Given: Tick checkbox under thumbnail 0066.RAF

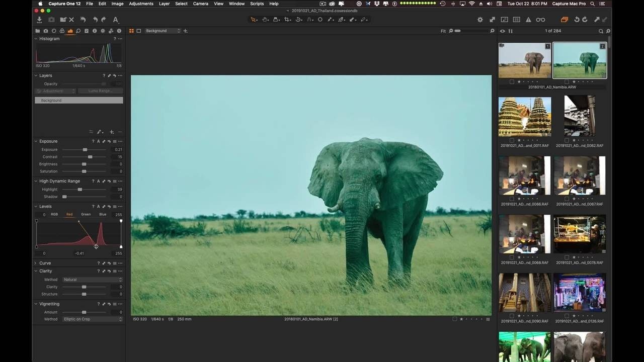Looking at the screenshot, I should (x=512, y=199).
